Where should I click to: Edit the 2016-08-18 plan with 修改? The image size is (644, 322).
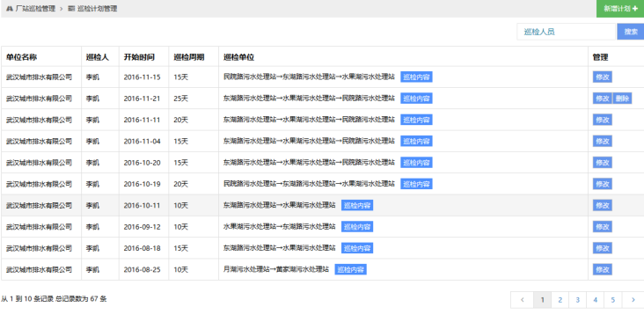pyautogui.click(x=602, y=248)
